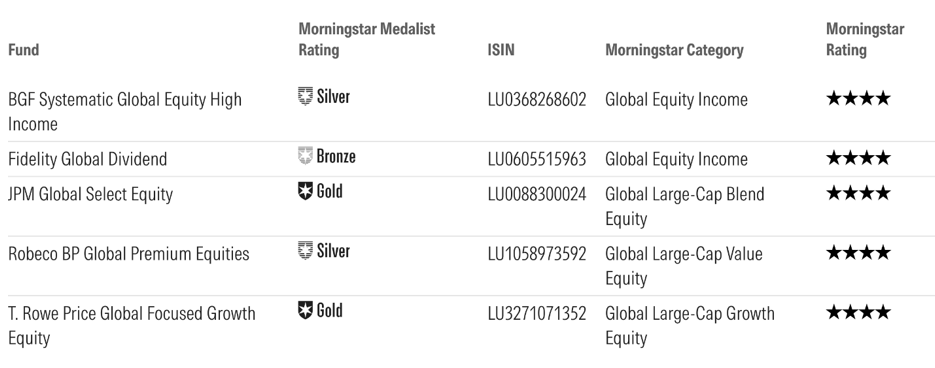Open T. Rowe Price Global Focused Growth Equity
Image resolution: width=935 pixels, height=368 pixels.
(x=132, y=326)
